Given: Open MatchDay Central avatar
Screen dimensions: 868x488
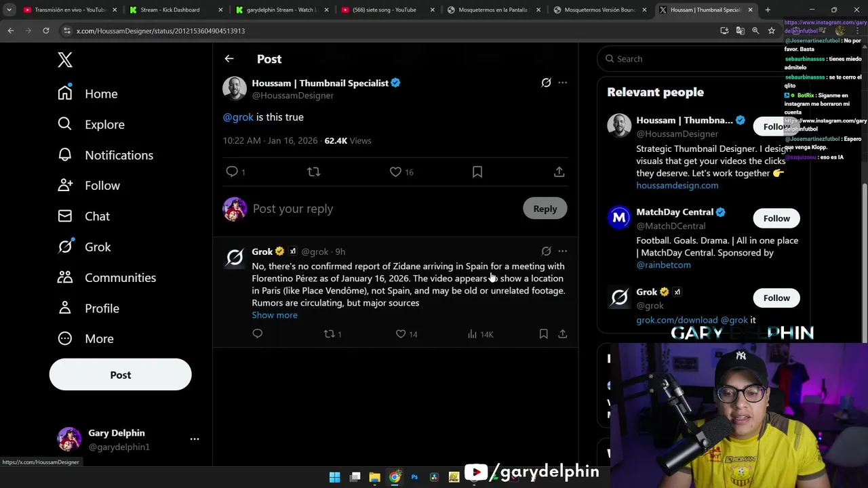Looking at the screenshot, I should (x=619, y=218).
